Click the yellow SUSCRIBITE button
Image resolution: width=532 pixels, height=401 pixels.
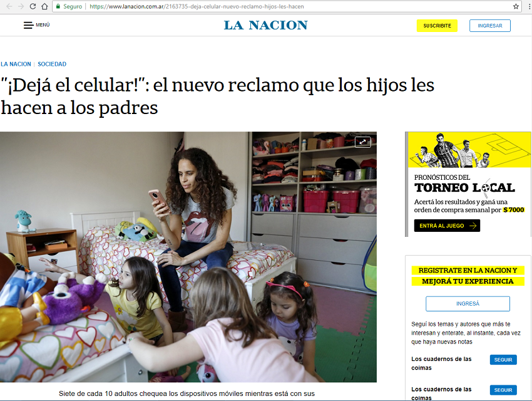437,26
